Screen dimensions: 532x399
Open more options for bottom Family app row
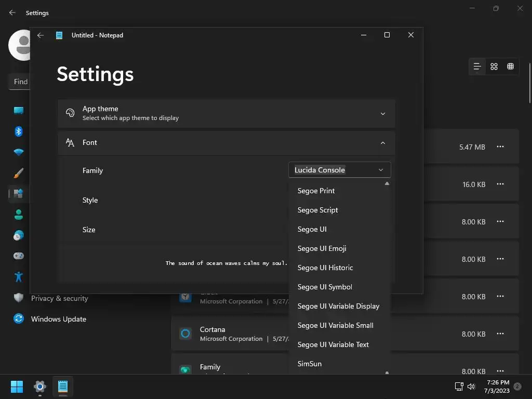[500, 371]
